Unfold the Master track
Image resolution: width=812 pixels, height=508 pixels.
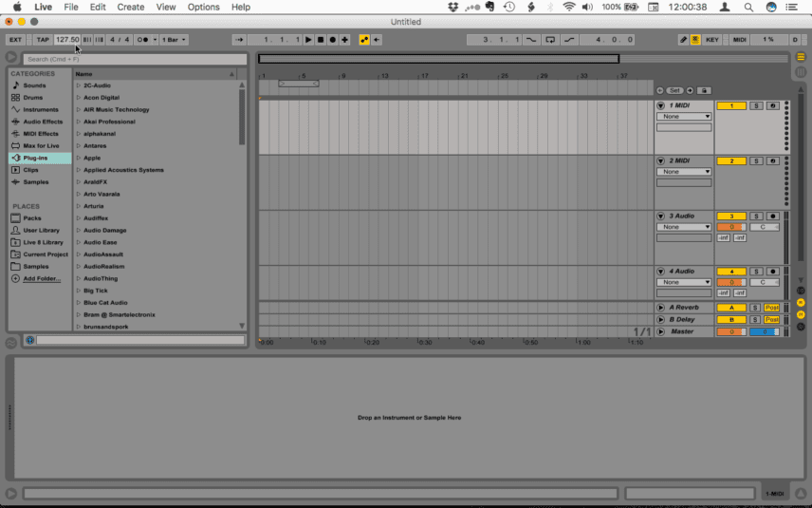pyautogui.click(x=661, y=331)
